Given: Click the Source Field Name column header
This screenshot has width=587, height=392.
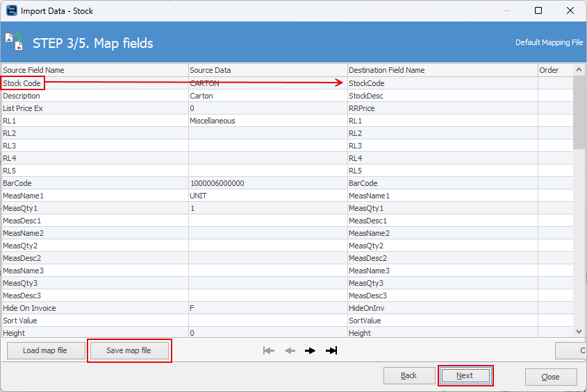Looking at the screenshot, I should pos(94,70).
